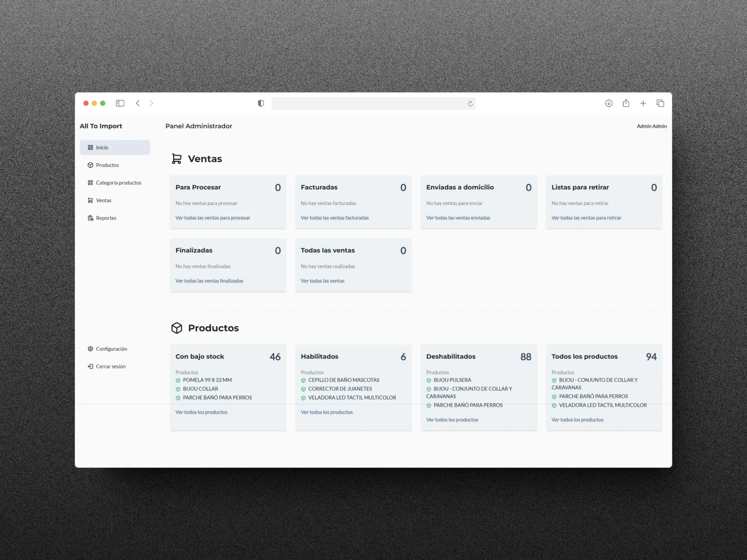Screen dimensions: 747x560
Task: Click the browser share icon
Action: (x=626, y=103)
